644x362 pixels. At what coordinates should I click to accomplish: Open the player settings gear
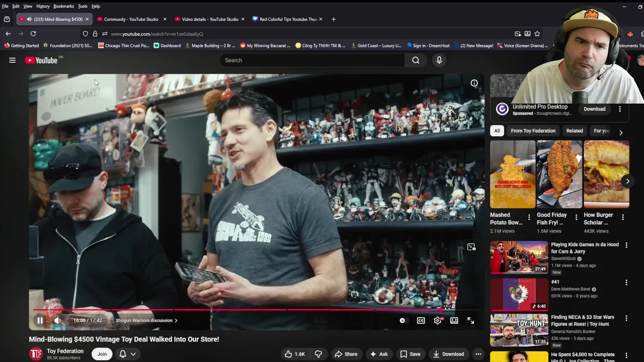point(438,320)
